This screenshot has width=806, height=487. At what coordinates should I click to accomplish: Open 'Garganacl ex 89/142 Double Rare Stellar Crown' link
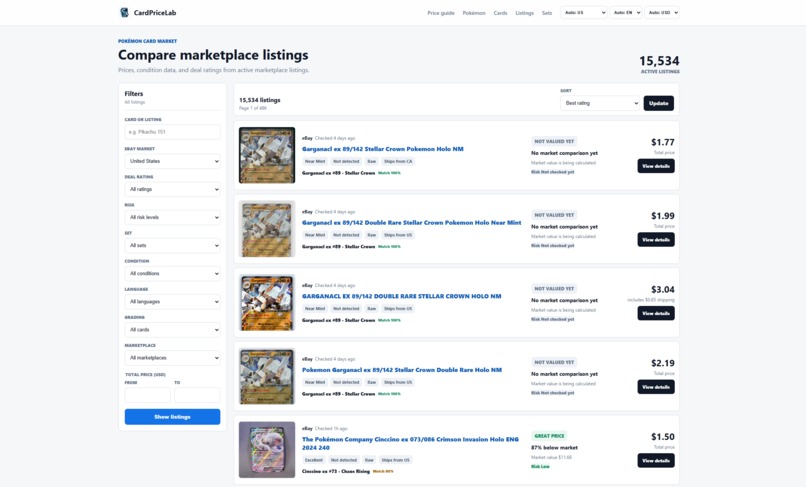click(411, 223)
